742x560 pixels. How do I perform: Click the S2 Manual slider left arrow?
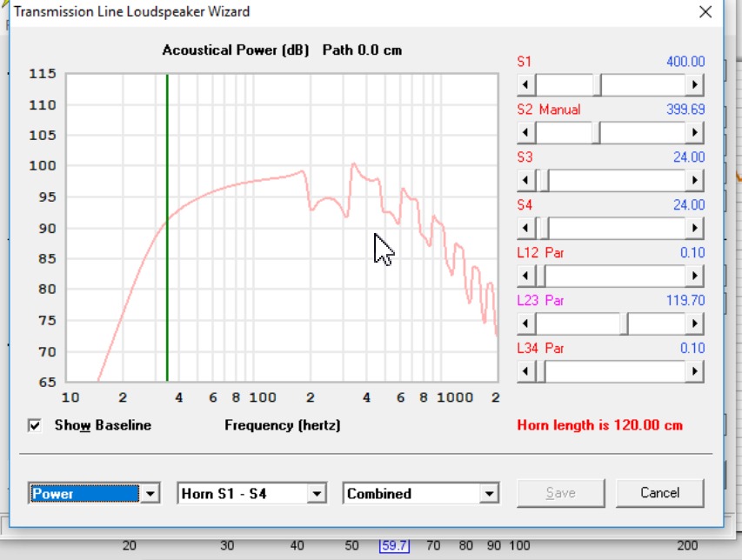(525, 132)
